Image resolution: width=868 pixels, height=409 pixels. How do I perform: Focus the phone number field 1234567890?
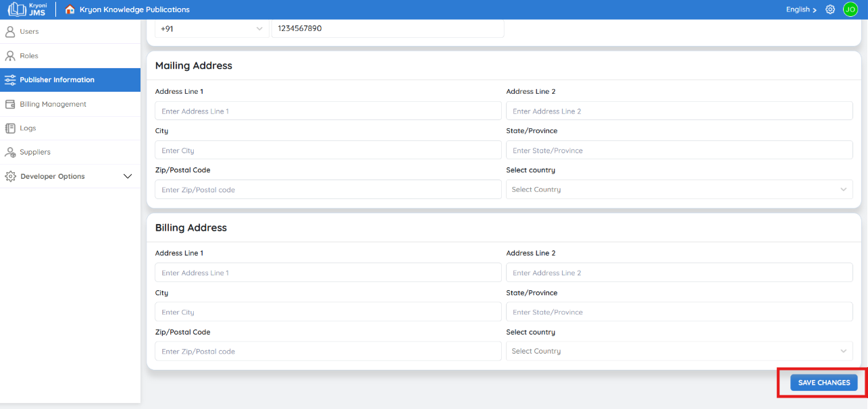[x=388, y=28]
